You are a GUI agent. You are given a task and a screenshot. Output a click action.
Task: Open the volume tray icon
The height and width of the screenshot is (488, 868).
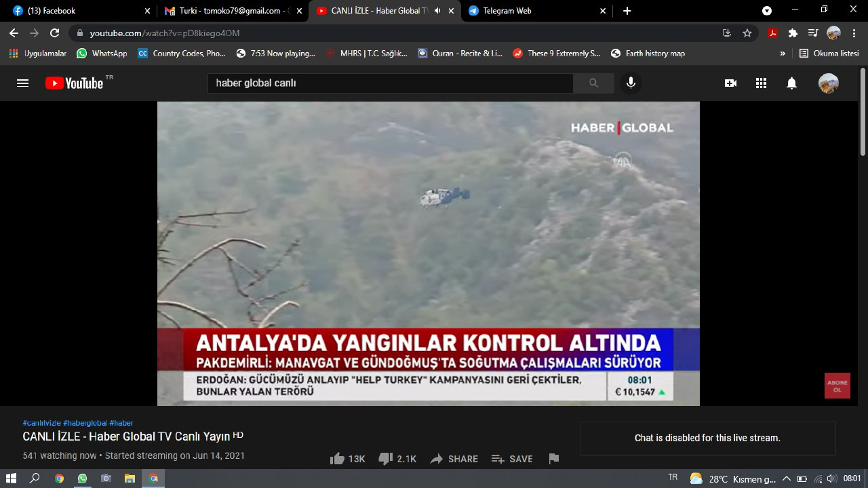tap(831, 479)
